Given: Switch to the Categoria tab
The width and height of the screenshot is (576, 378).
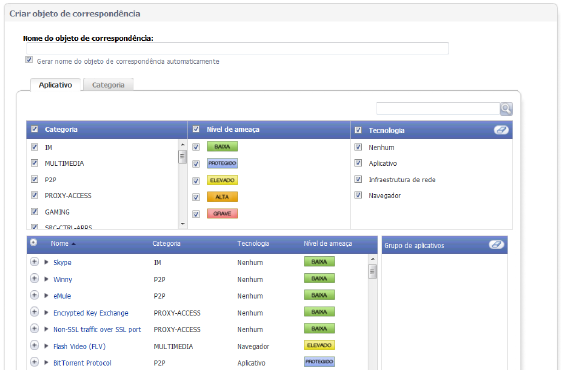Looking at the screenshot, I should [108, 85].
